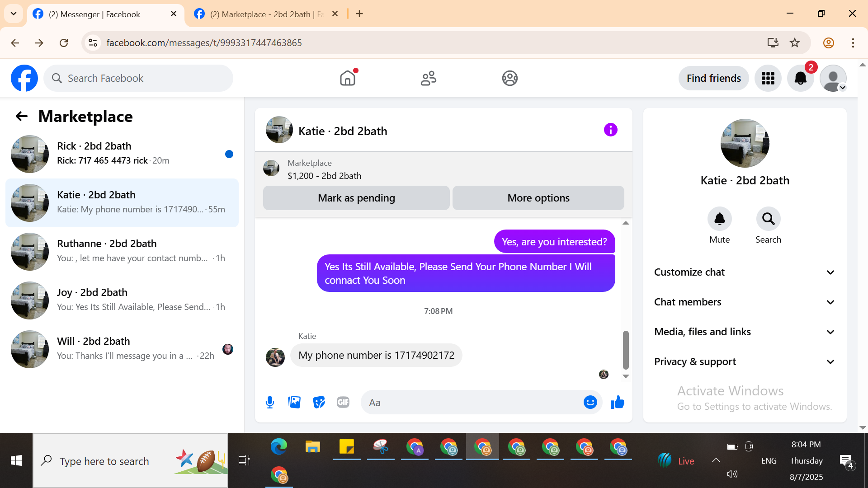Image resolution: width=868 pixels, height=488 pixels.
Task: Open Will · 2bd 2bath conversation
Action: coord(122,349)
